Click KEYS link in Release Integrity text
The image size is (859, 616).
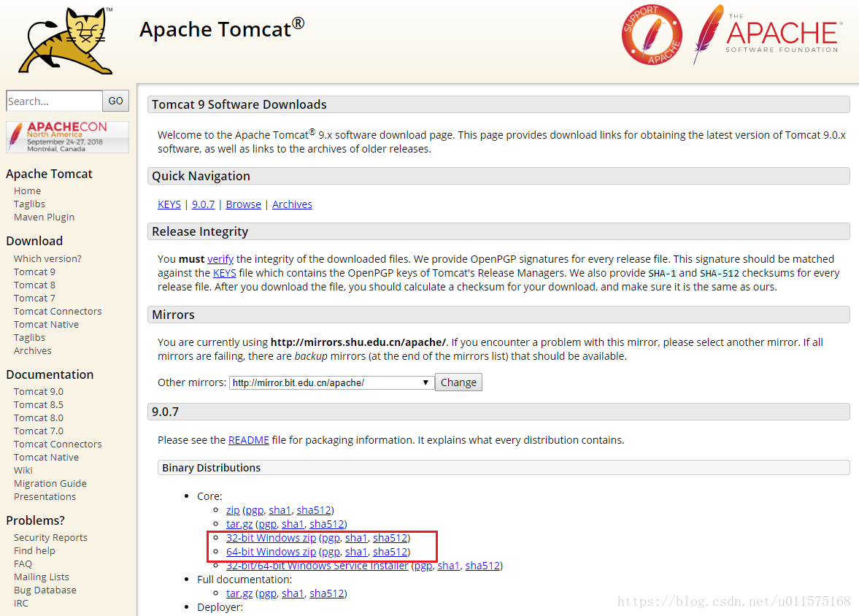(225, 273)
